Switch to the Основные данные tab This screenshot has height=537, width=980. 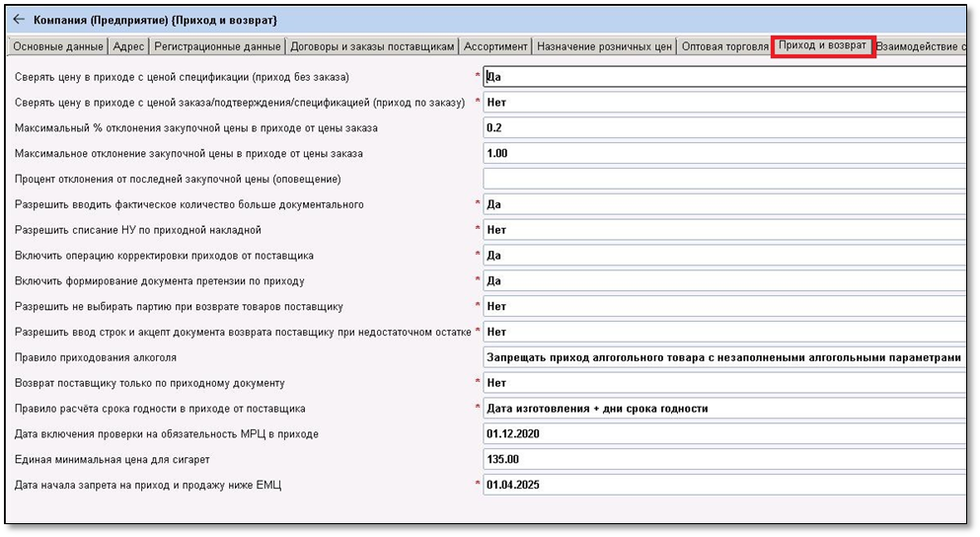58,46
